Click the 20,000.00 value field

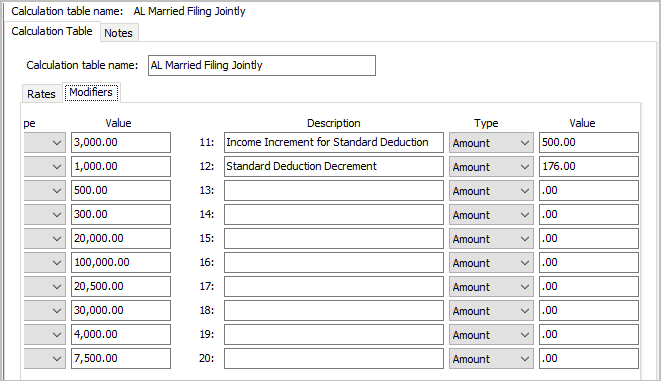121,239
